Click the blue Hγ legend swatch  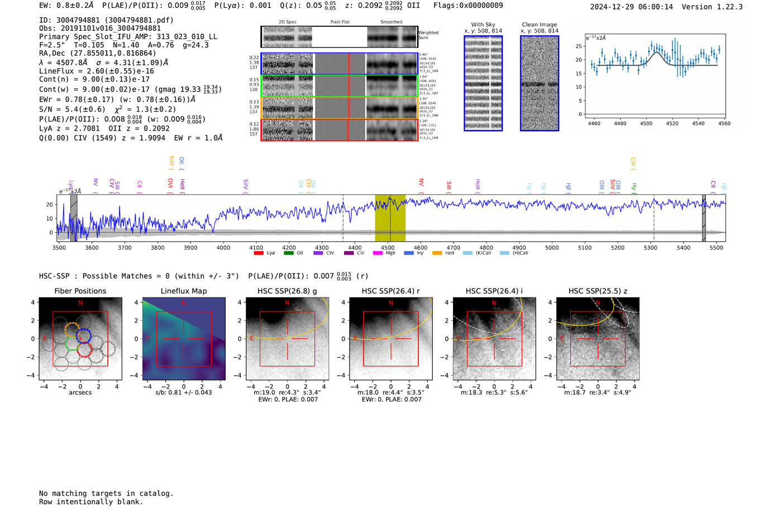[409, 253]
